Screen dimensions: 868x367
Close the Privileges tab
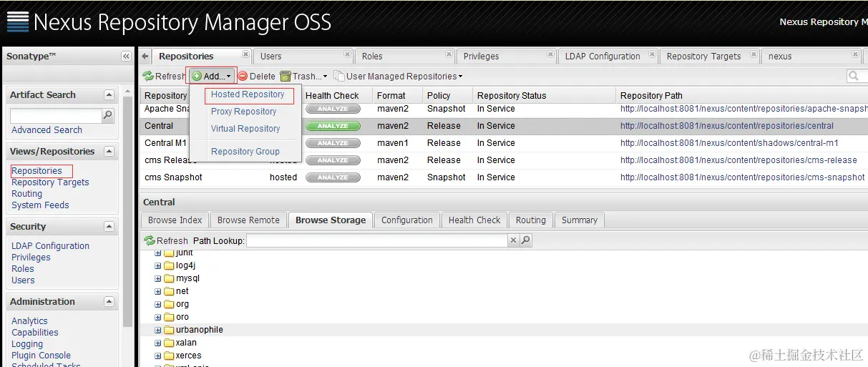pos(550,54)
